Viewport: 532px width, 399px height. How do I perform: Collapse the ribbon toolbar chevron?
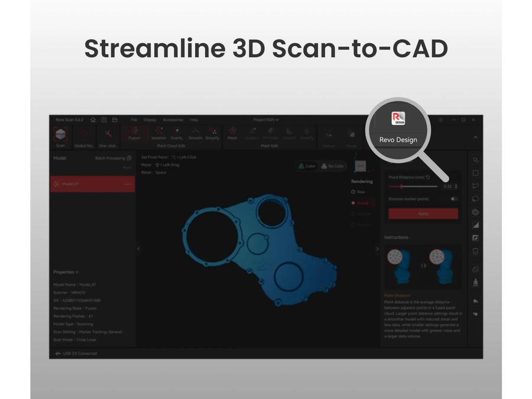pos(475,137)
